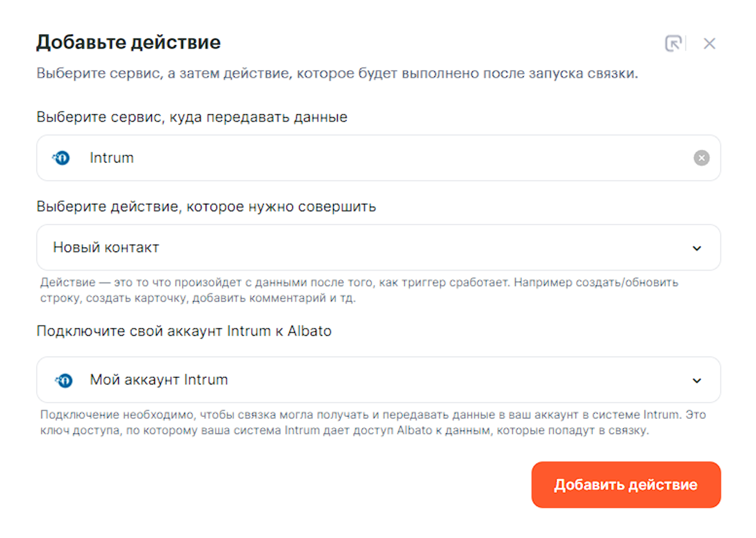Click the Intrum logo in the service field
This screenshot has width=756, height=538.
point(61,158)
